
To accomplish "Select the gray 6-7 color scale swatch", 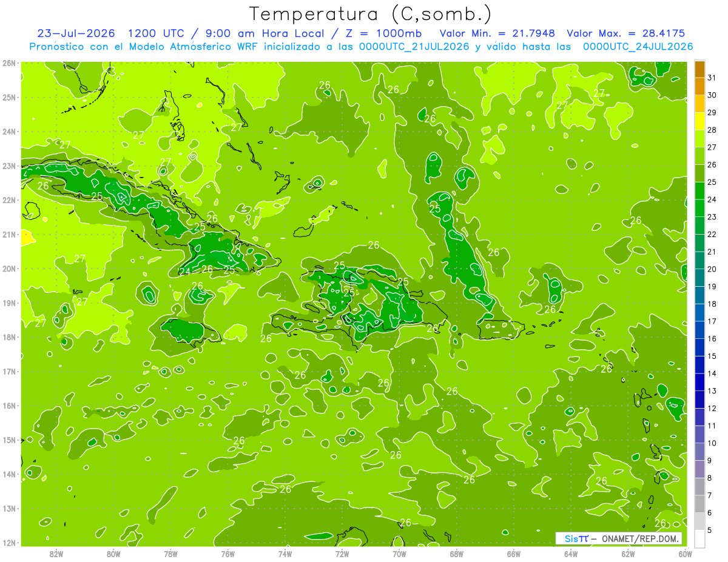I will 699,504.
